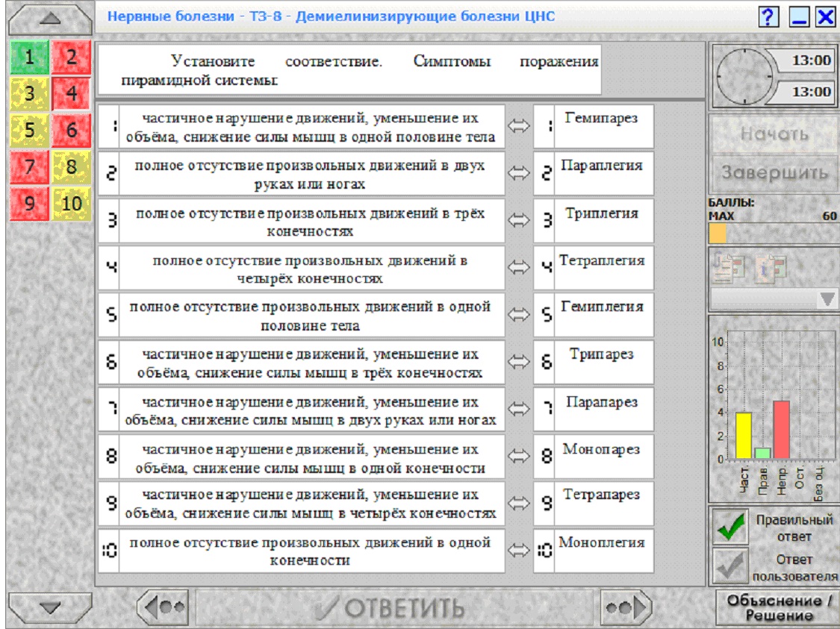Expand the dropdown arrow under the report icons
The width and height of the screenshot is (840, 629).
tap(827, 299)
